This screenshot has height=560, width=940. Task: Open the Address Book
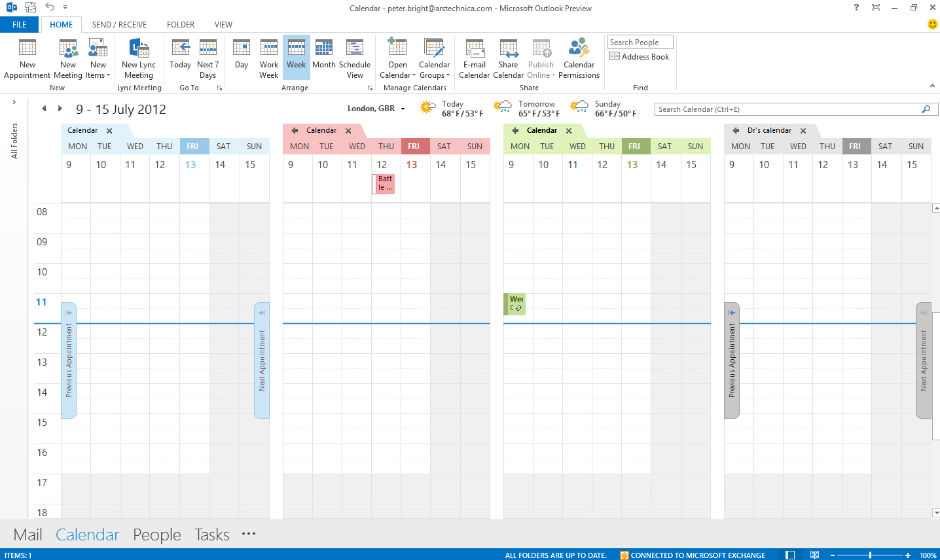(x=640, y=57)
